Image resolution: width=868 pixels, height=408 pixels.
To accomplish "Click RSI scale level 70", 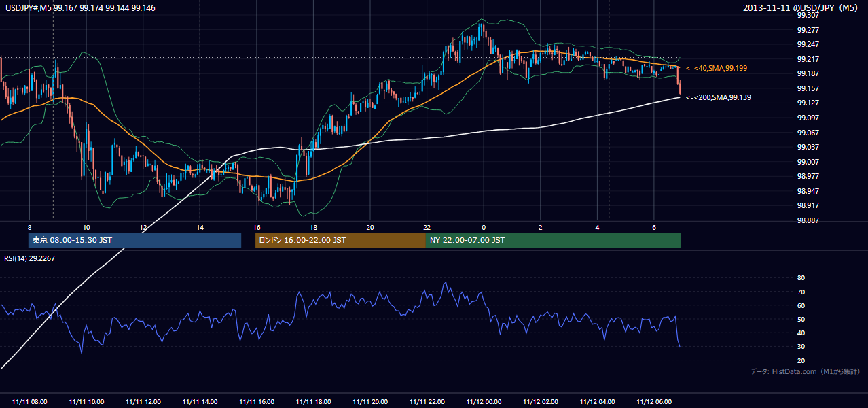I will coord(801,292).
